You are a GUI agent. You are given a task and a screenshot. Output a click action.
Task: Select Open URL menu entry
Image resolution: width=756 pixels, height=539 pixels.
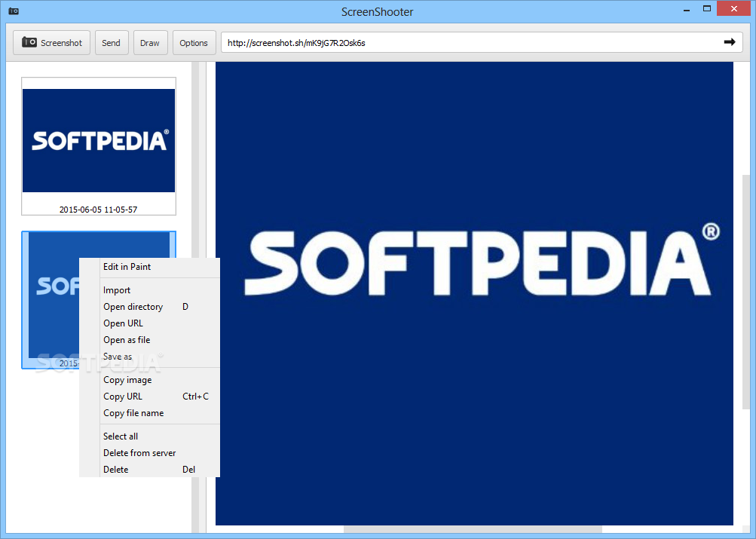click(x=149, y=323)
